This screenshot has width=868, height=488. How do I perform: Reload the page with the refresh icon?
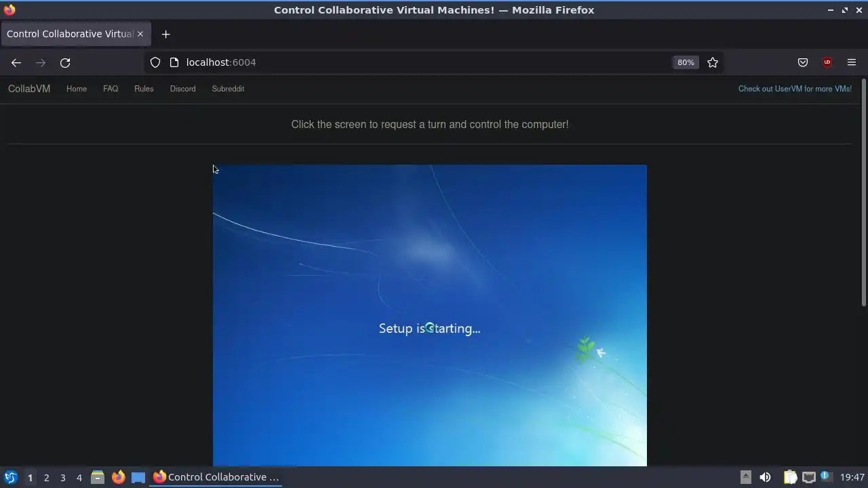[65, 62]
